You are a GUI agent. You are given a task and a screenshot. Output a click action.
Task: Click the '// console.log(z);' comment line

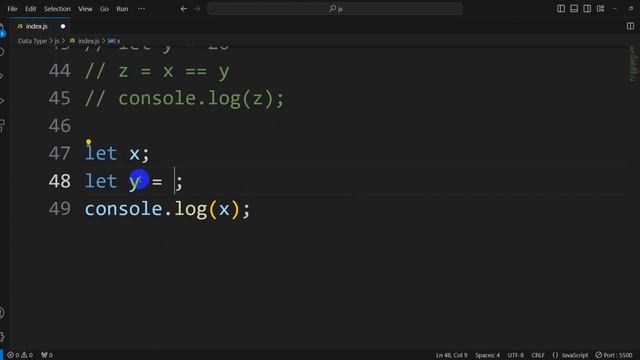[x=184, y=99]
